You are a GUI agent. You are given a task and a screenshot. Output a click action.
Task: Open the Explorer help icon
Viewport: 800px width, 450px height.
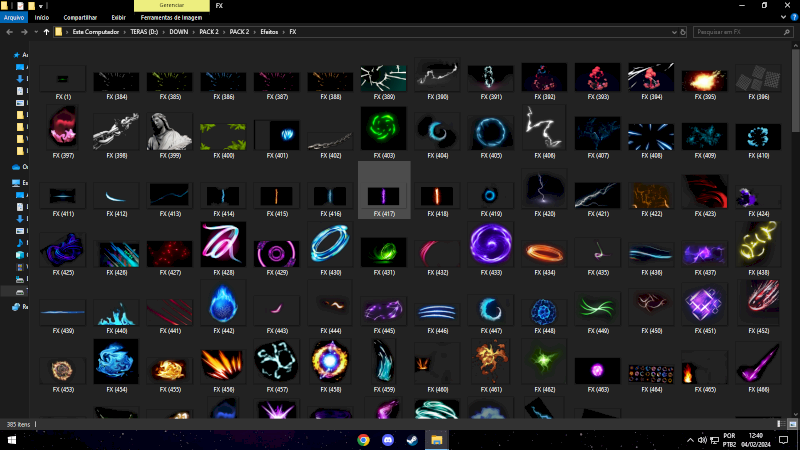793,17
